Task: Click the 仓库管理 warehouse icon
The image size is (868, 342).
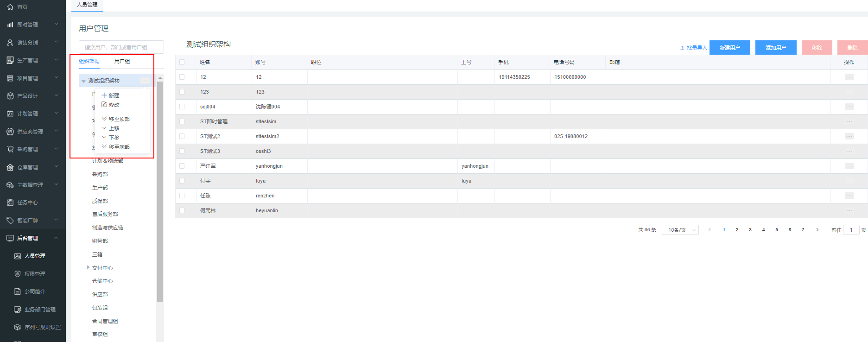Action: (10, 167)
